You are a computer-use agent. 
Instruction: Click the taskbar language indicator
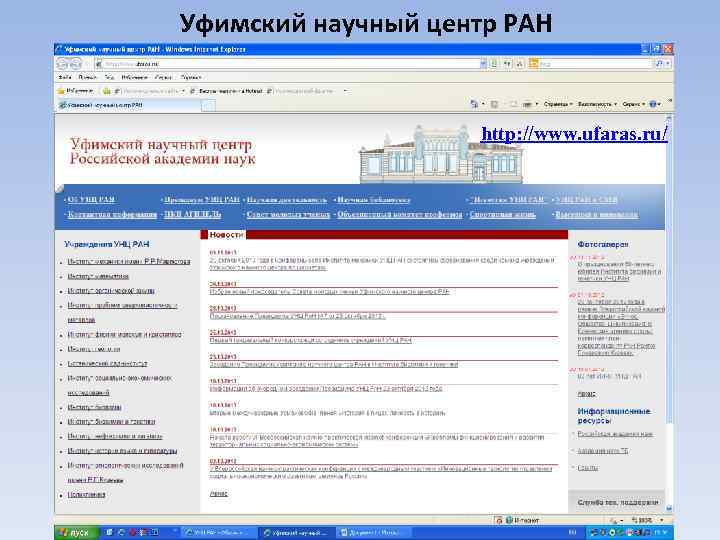(x=572, y=533)
